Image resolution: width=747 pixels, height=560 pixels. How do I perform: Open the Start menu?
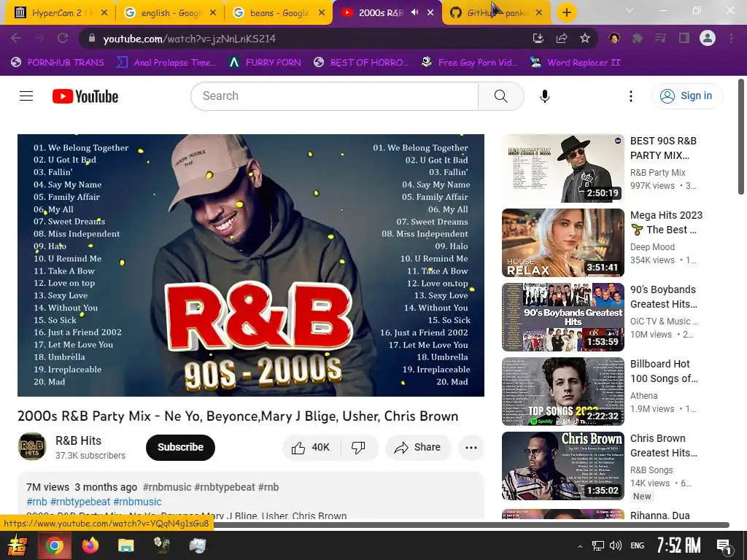pyautogui.click(x=17, y=545)
